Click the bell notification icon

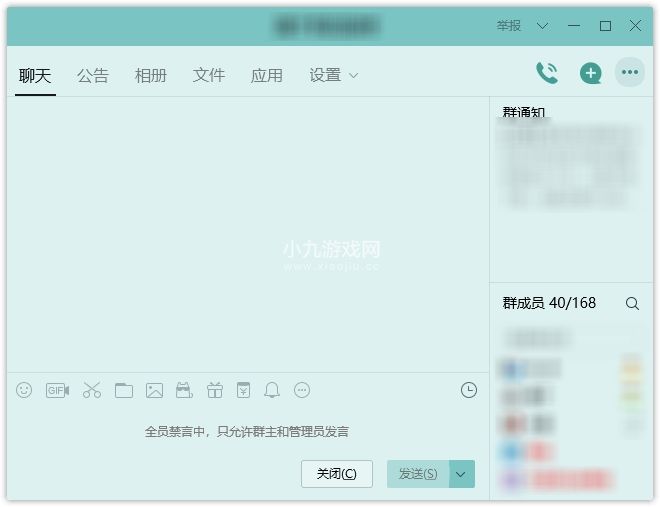[x=272, y=390]
